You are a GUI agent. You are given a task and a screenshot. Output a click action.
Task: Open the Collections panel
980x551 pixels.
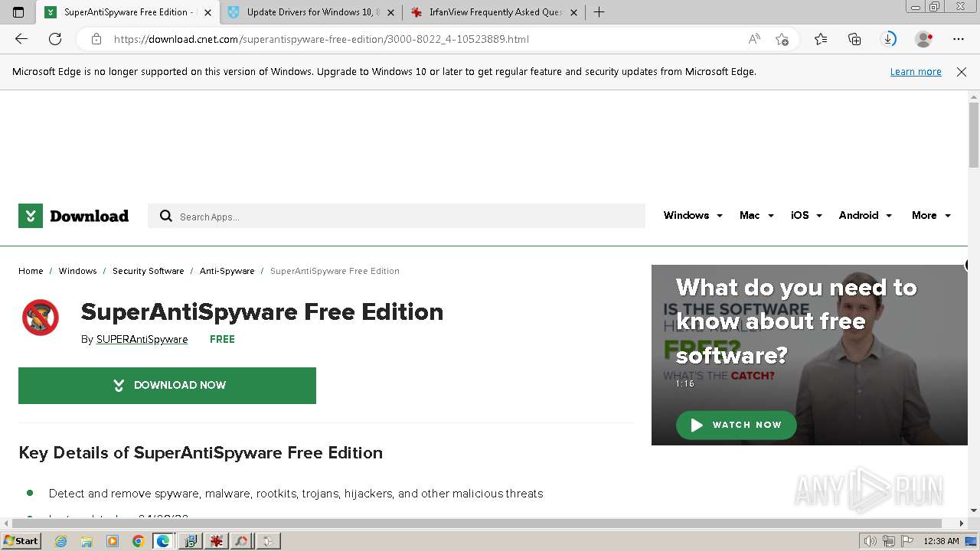854,39
